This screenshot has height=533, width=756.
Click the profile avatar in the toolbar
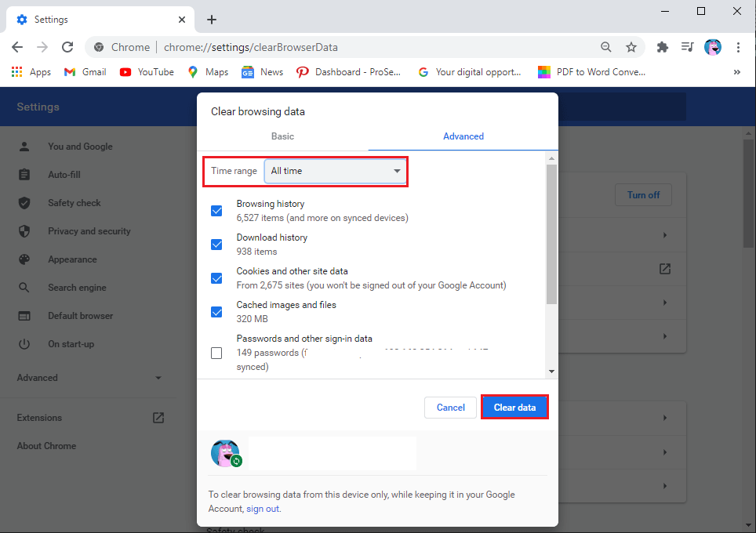point(712,47)
